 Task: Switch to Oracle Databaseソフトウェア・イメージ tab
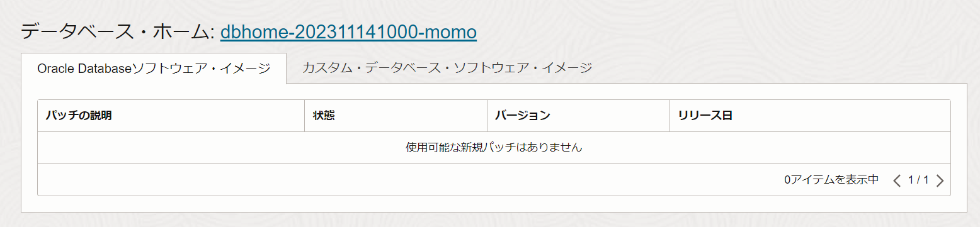[x=154, y=69]
